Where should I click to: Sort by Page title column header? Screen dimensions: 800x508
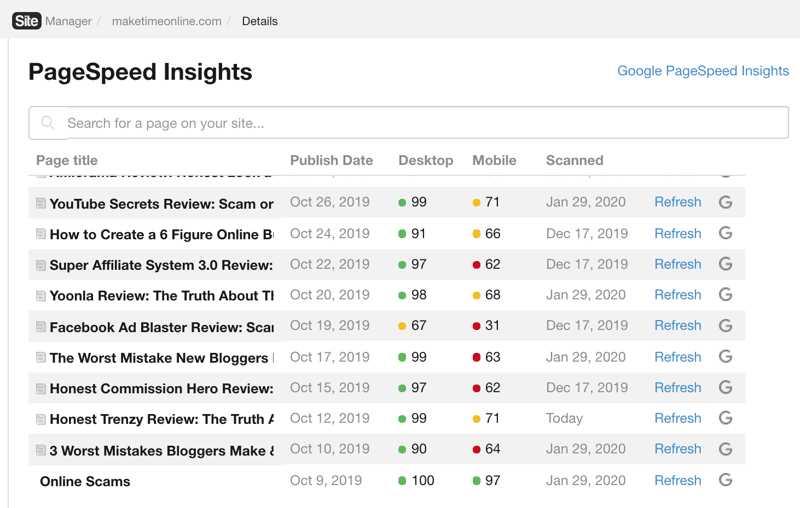(67, 160)
